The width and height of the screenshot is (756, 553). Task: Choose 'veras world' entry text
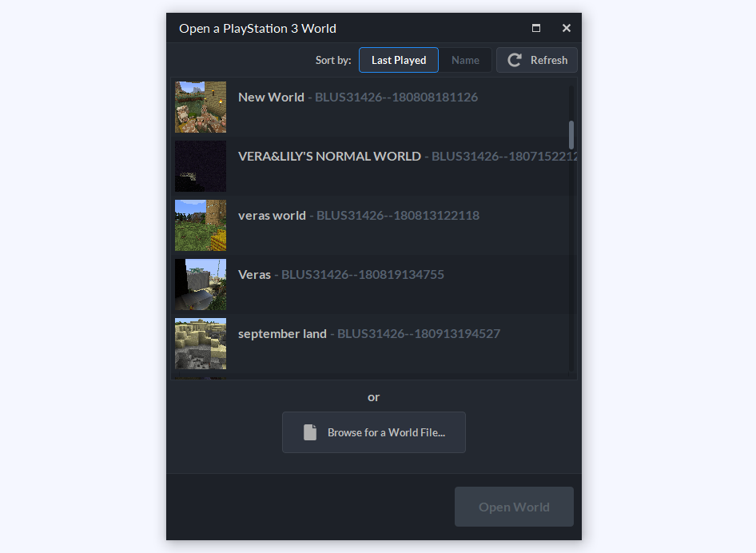tap(272, 216)
